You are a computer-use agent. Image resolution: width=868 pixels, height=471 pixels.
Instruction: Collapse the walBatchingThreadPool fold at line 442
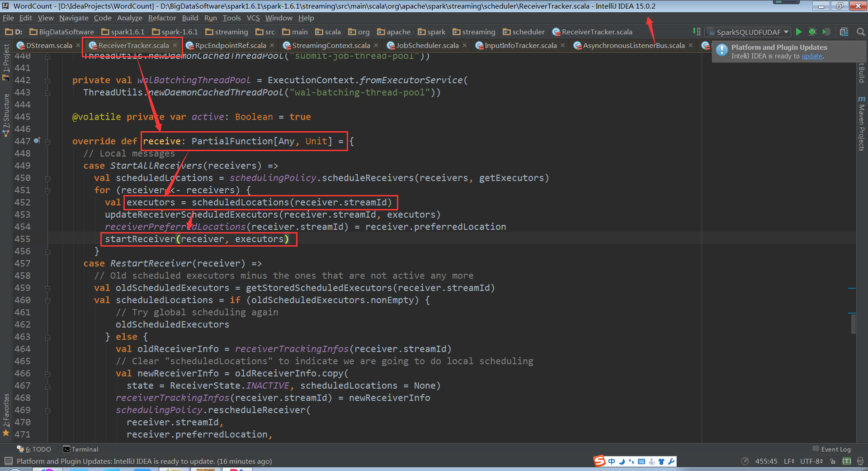[x=47, y=80]
